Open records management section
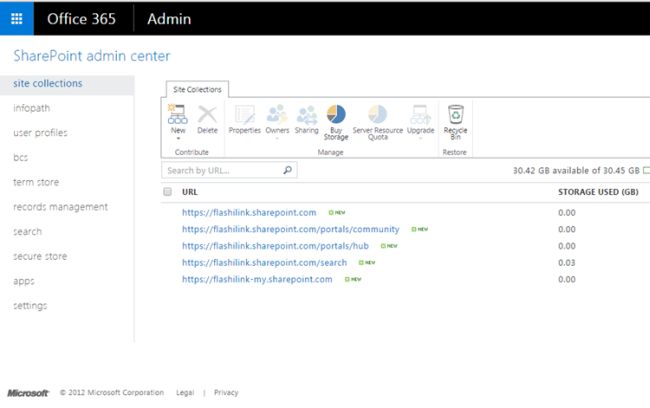Screen dimensions: 650x408 click(61, 207)
